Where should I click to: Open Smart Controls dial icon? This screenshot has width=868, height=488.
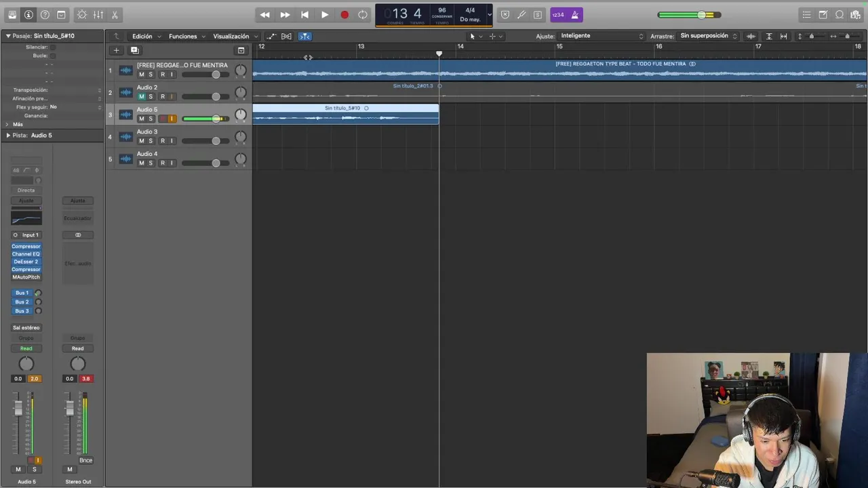point(82,15)
